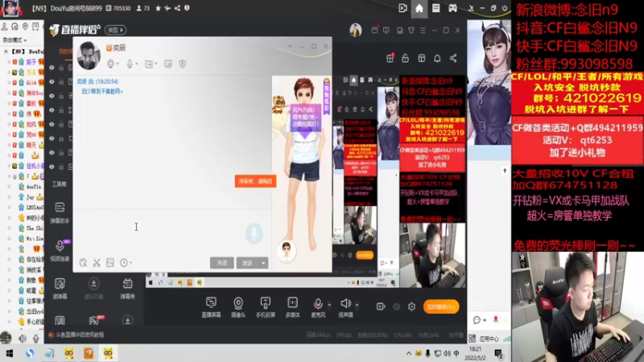Open the 视频连麦 video co-stream tool
The width and height of the screenshot is (644, 362).
(x=60, y=250)
